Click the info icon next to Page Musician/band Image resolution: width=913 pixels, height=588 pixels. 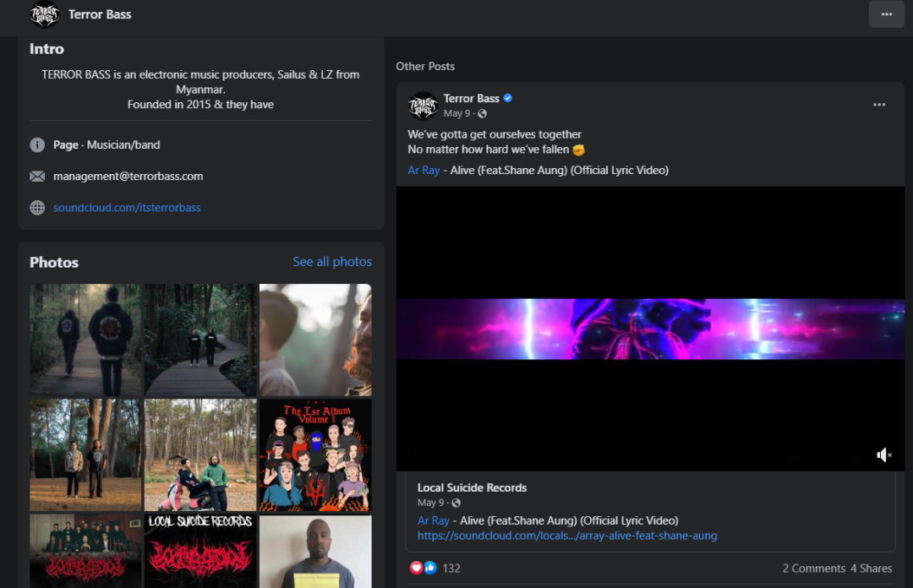click(37, 145)
